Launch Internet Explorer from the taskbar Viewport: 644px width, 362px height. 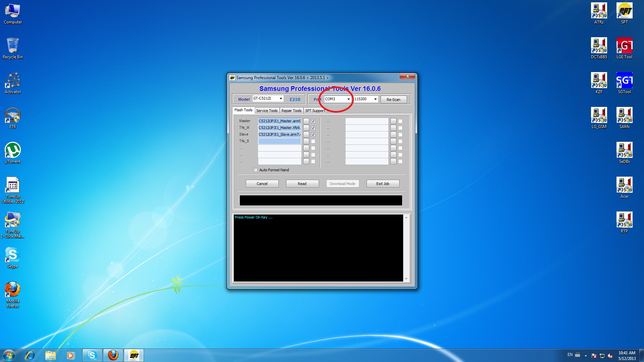point(30,355)
